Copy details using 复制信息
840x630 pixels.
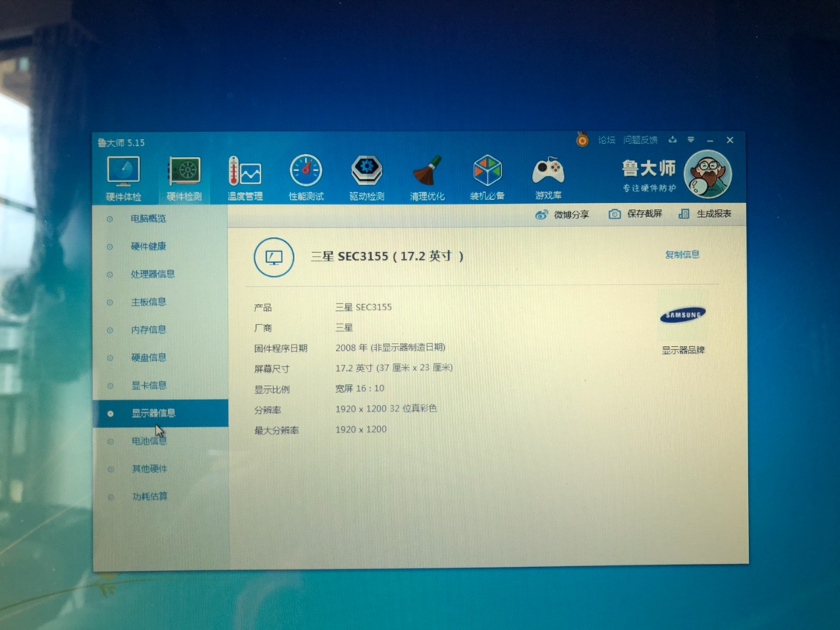[x=683, y=254]
